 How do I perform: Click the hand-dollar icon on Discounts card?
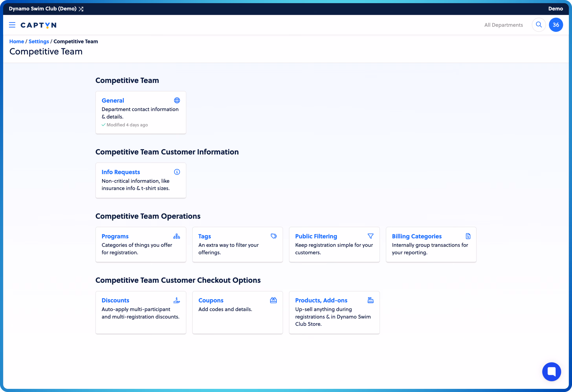176,300
